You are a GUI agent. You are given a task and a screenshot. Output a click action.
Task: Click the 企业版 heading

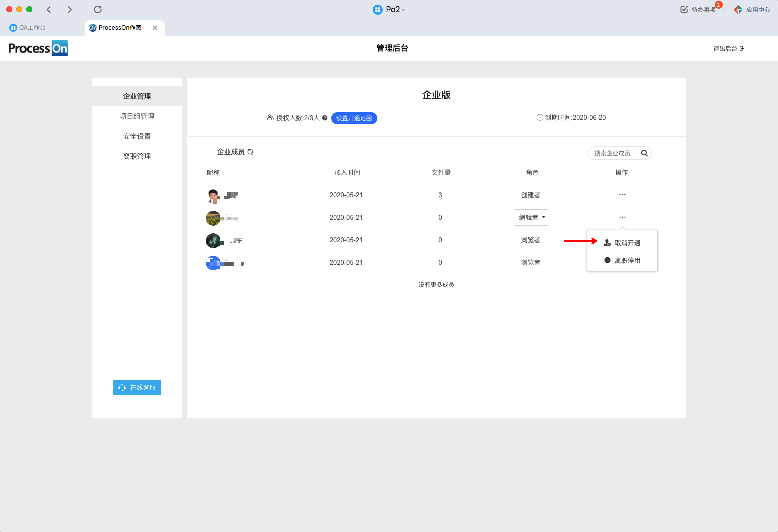point(436,95)
